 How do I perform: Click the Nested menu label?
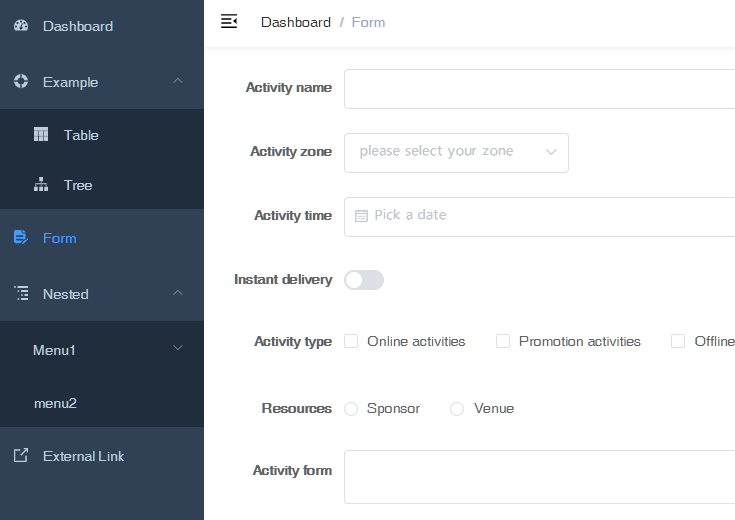66,294
